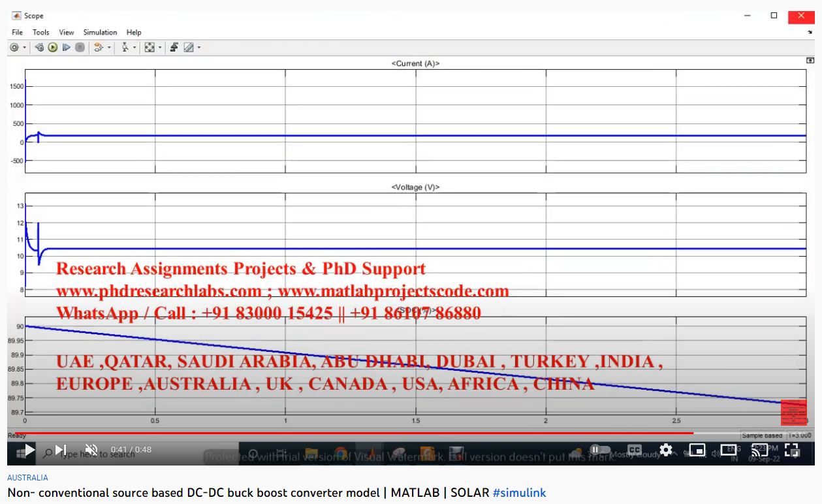
Task: Open the Tools menu
Action: [x=41, y=32]
